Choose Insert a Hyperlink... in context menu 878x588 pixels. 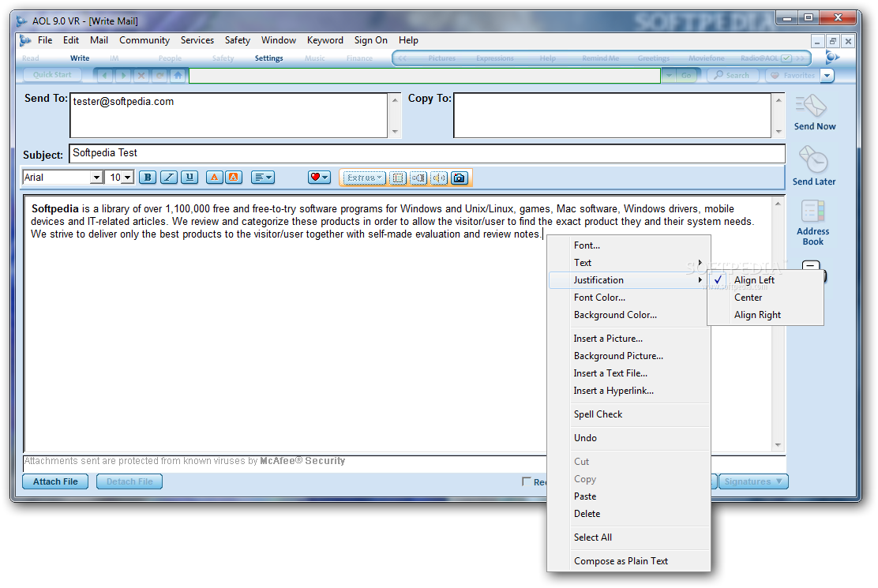[629, 391]
